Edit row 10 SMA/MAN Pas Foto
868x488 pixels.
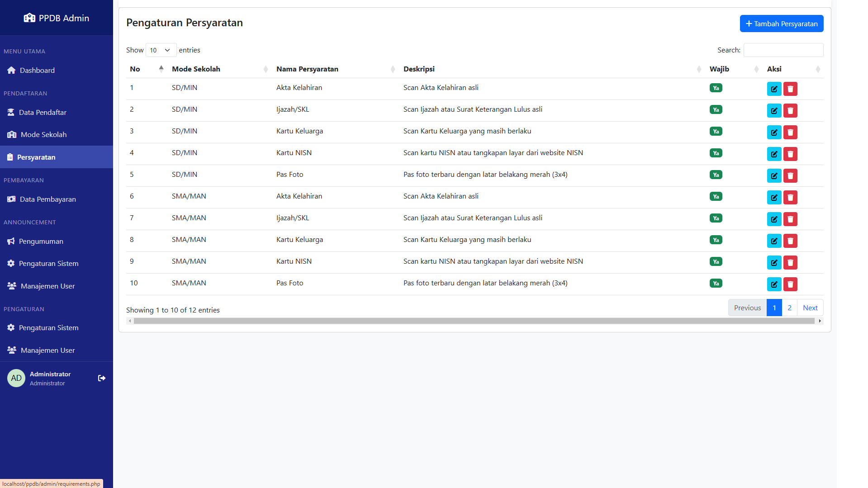point(774,284)
